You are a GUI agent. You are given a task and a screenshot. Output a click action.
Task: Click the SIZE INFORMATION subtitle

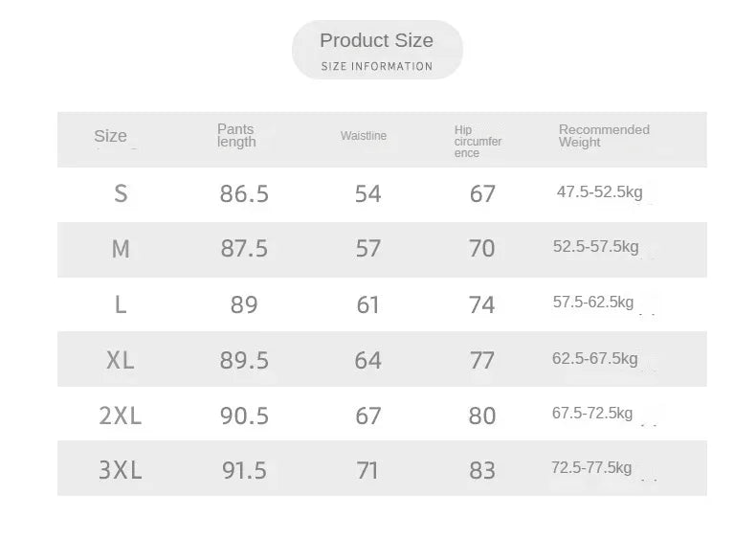pos(377,67)
